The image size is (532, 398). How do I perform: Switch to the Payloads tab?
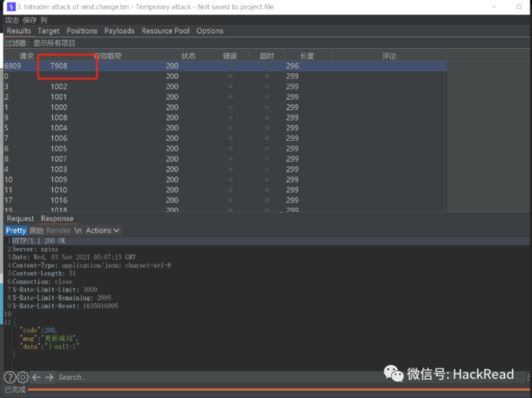point(119,31)
